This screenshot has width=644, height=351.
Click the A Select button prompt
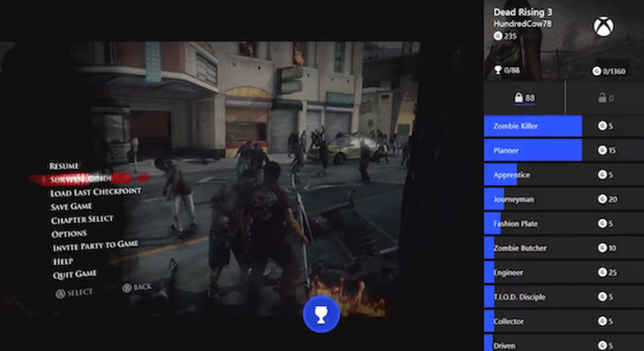(x=74, y=292)
